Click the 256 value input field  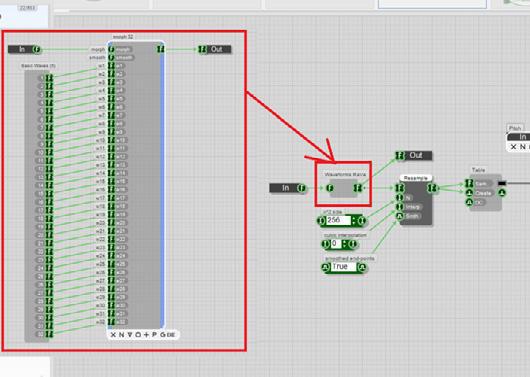338,220
